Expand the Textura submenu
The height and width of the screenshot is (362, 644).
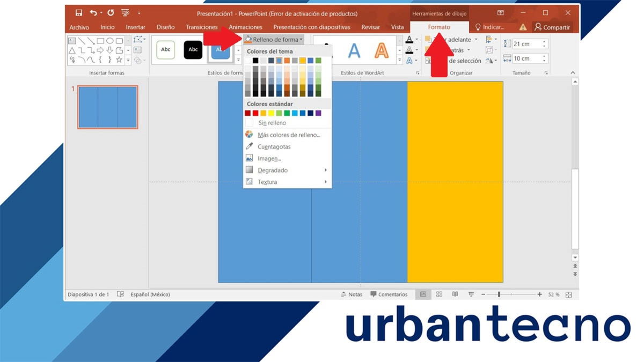point(268,182)
